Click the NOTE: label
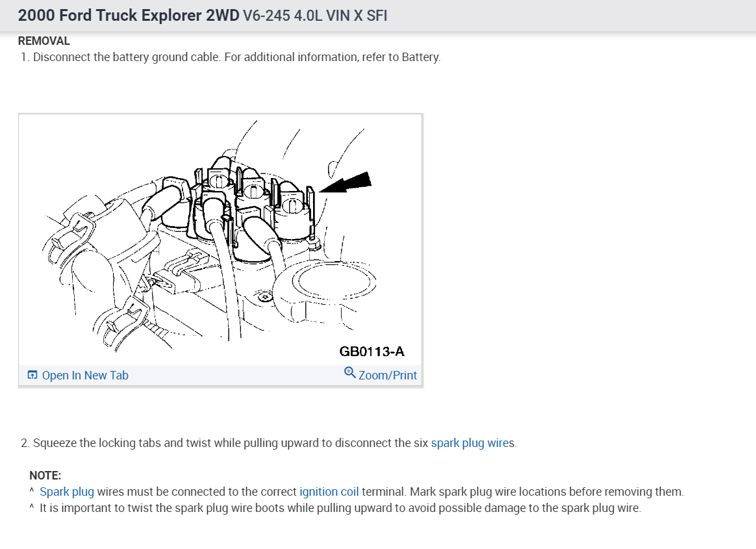This screenshot has height=549, width=756. [x=45, y=475]
